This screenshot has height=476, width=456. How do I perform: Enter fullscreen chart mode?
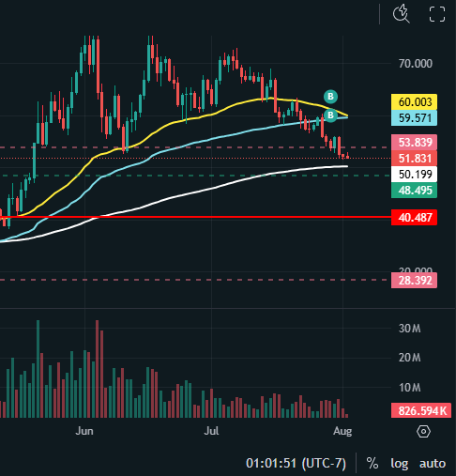[437, 14]
